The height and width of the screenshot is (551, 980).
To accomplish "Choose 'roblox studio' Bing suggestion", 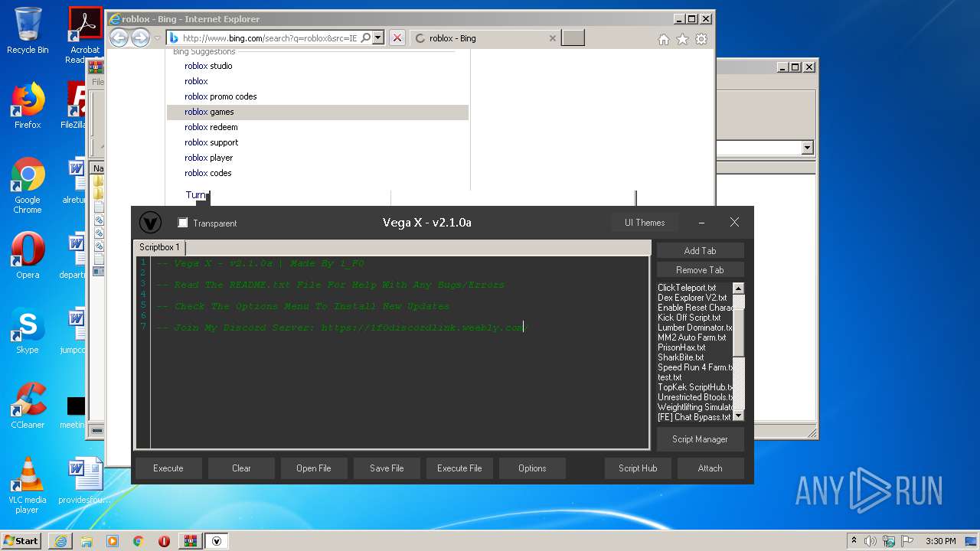I will click(208, 66).
